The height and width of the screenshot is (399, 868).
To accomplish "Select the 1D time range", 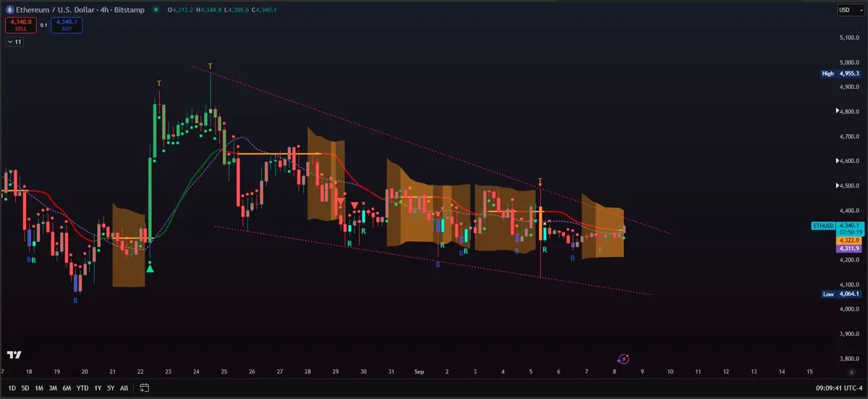I will tap(12, 387).
